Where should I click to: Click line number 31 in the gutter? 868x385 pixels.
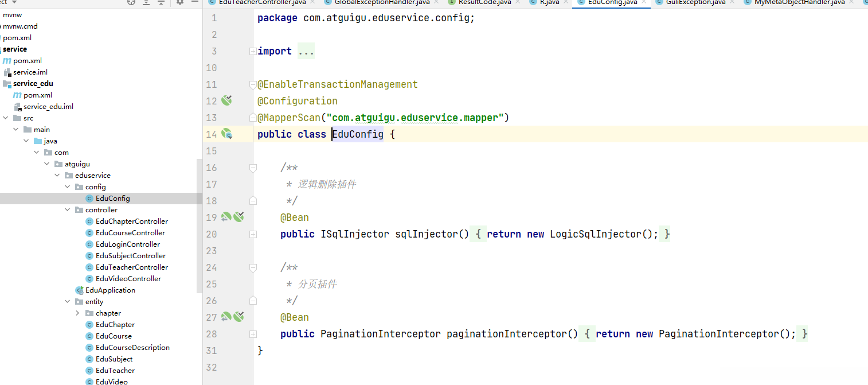coord(212,351)
